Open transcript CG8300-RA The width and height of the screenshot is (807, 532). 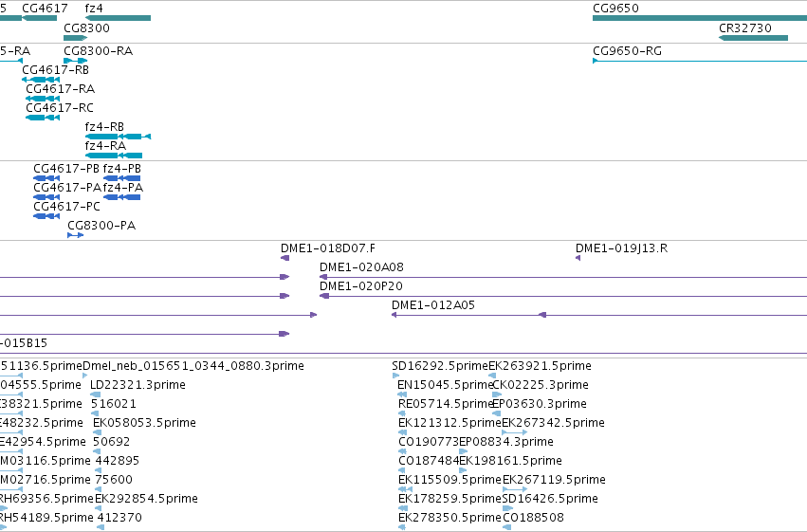click(x=99, y=51)
